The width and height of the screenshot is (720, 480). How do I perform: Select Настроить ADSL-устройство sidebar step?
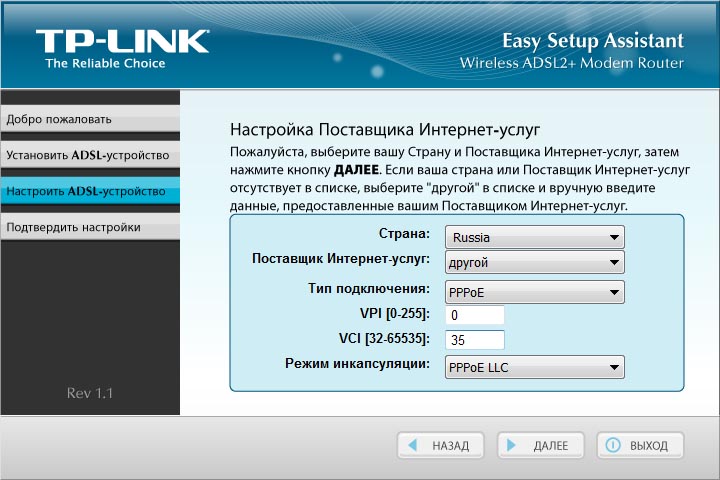point(90,191)
